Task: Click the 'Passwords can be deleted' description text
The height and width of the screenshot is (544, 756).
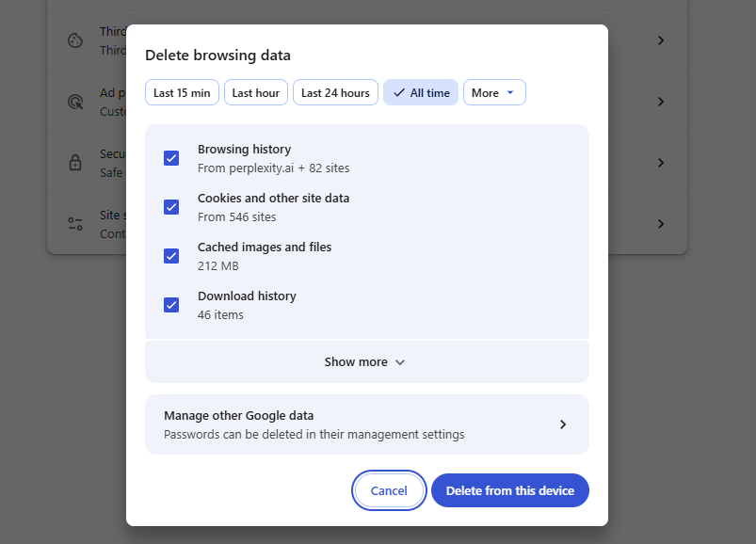Action: click(x=314, y=435)
